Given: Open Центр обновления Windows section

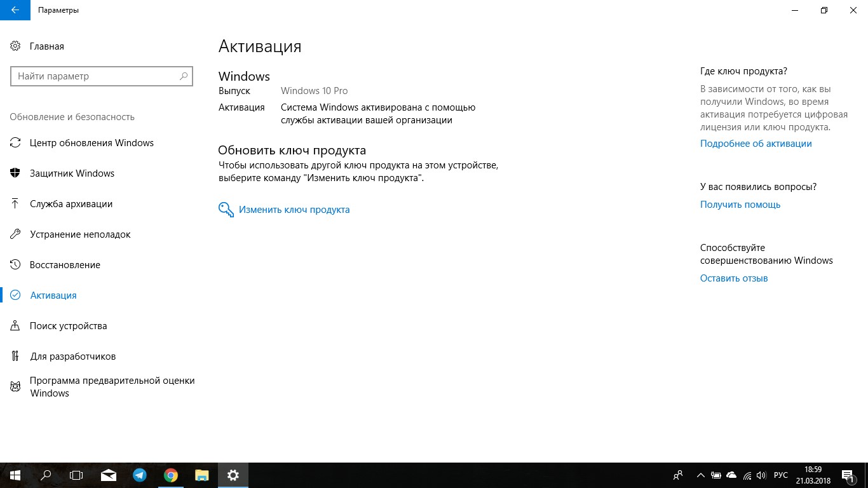Looking at the screenshot, I should (x=92, y=143).
